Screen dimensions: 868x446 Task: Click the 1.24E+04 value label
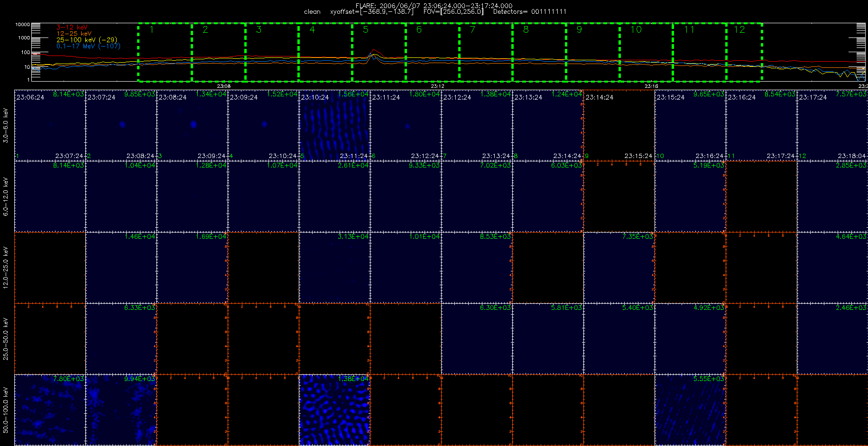[566, 94]
